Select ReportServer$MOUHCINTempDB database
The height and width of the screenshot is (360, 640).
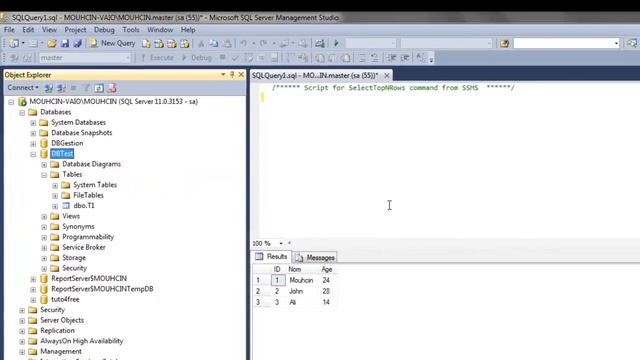[102, 289]
